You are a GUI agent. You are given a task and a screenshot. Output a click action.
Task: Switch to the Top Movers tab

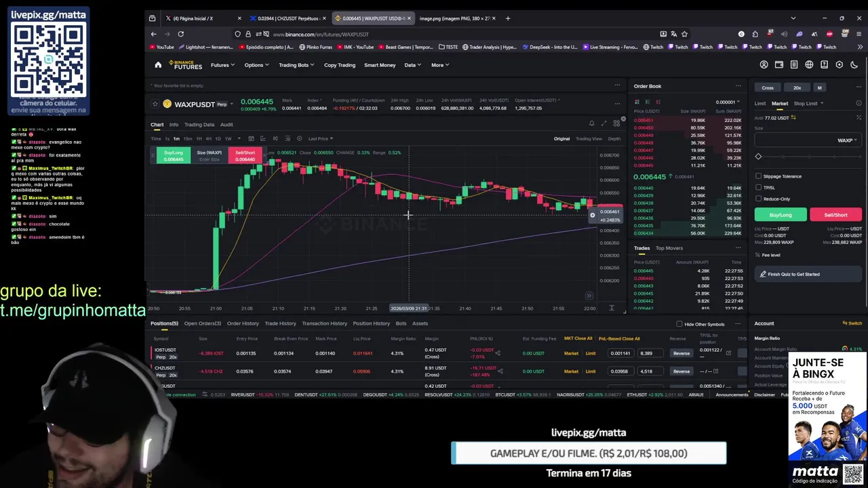[669, 248]
